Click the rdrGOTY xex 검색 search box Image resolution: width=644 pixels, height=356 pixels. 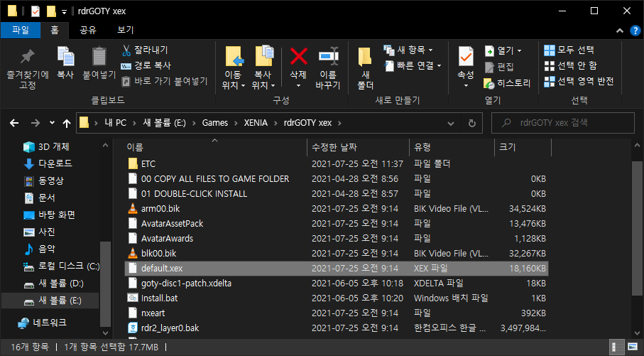(562, 123)
